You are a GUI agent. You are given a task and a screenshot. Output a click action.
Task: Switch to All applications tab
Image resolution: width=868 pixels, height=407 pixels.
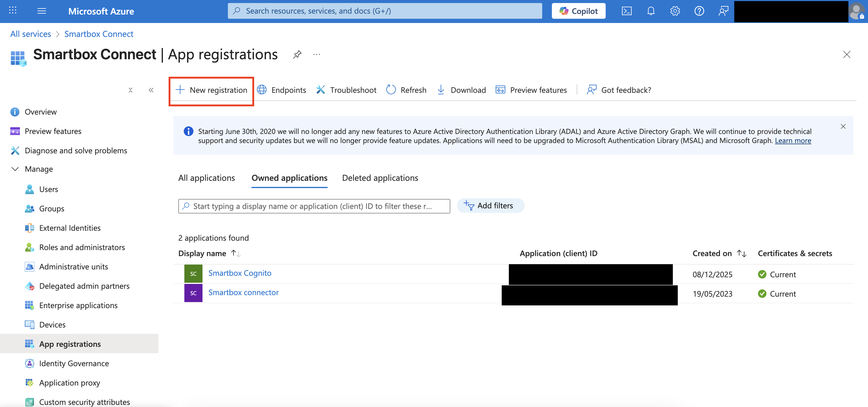click(206, 178)
